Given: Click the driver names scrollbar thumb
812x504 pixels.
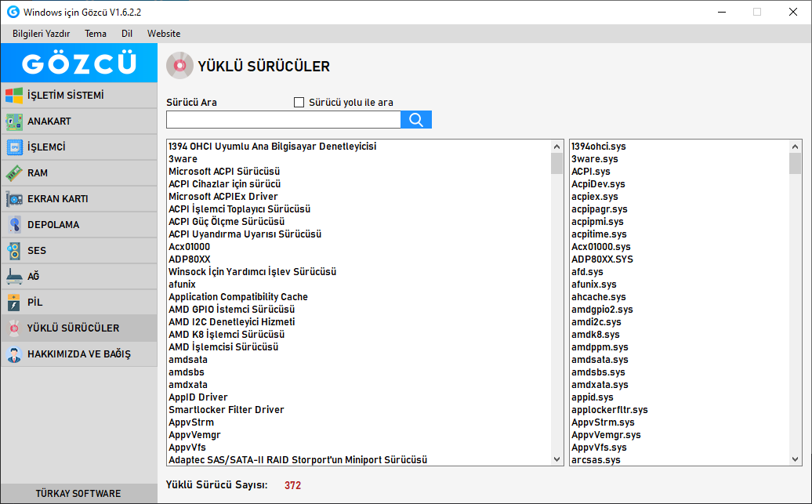Looking at the screenshot, I should [556, 164].
